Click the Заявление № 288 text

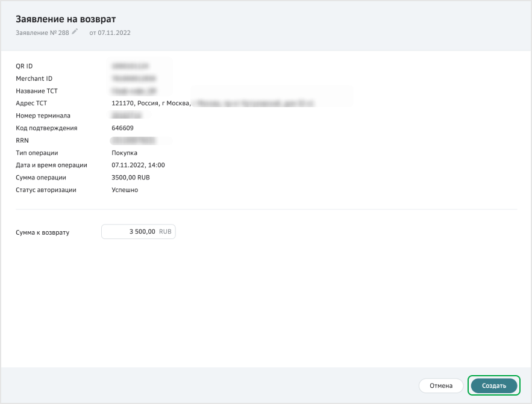coord(42,33)
